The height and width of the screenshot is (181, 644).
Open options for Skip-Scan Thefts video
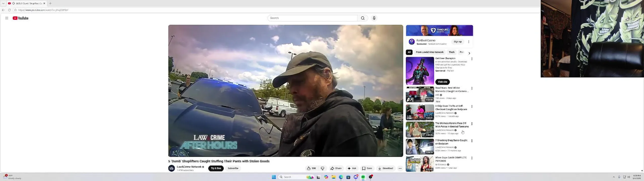[472, 107]
